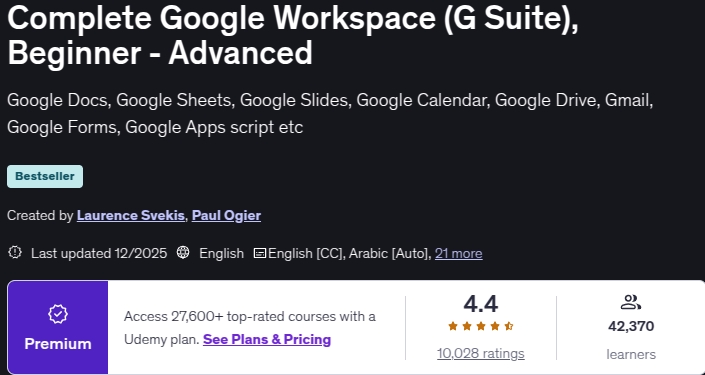Click the 'learners' label under count

[x=631, y=354]
